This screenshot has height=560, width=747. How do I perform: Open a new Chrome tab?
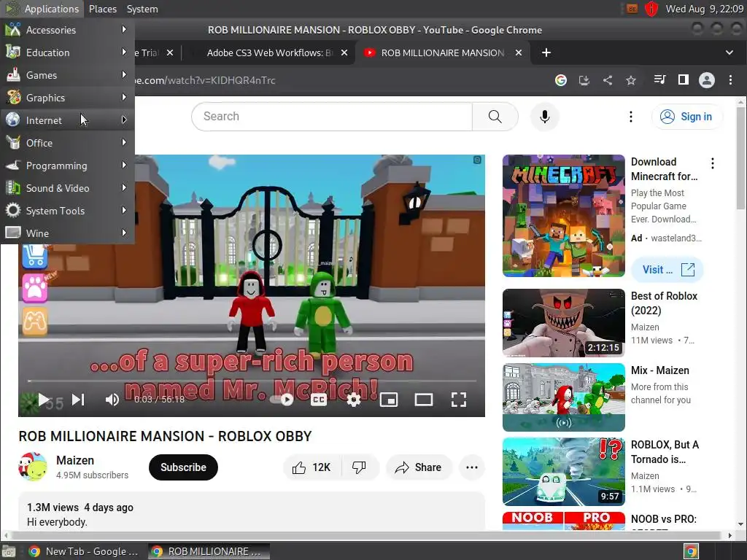click(x=546, y=52)
